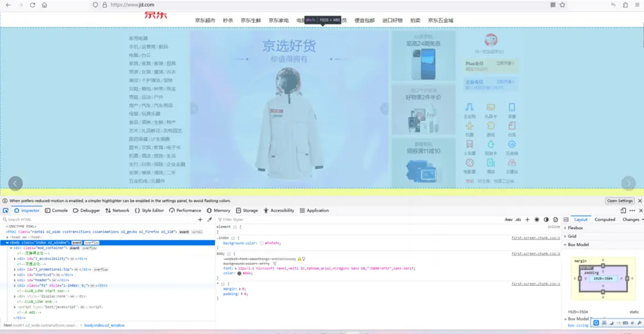Expand the shortcut div node
Screen dimensions: 644x334
point(15,275)
